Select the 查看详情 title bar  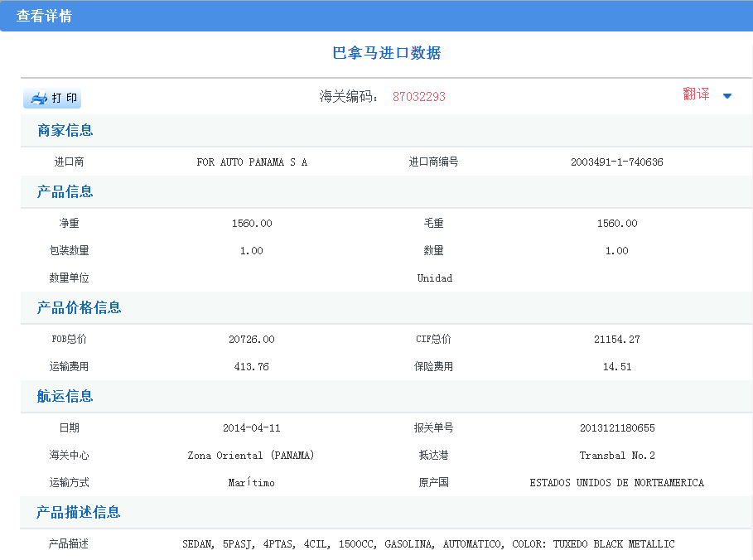click(x=44, y=16)
